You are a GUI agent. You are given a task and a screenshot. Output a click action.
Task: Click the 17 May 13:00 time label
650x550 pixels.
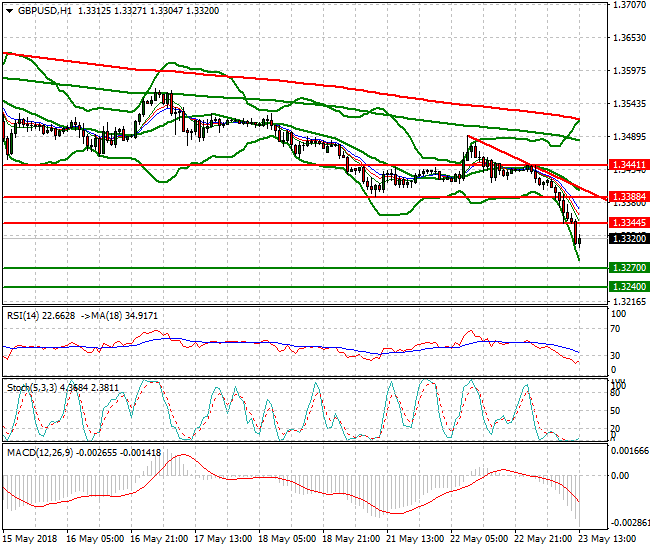coord(223,539)
